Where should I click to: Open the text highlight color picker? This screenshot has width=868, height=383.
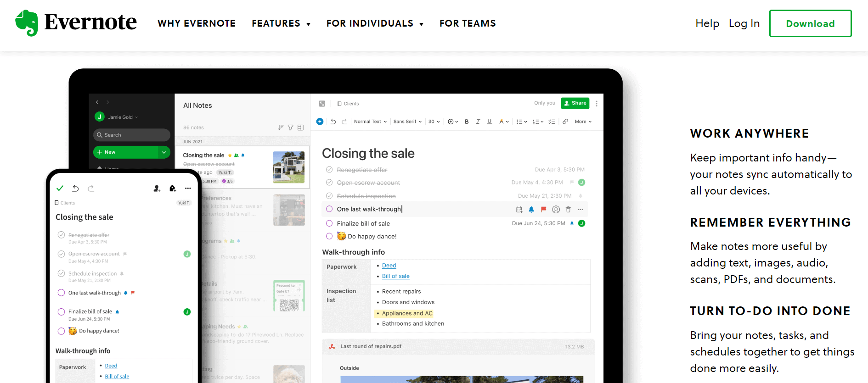click(x=504, y=122)
